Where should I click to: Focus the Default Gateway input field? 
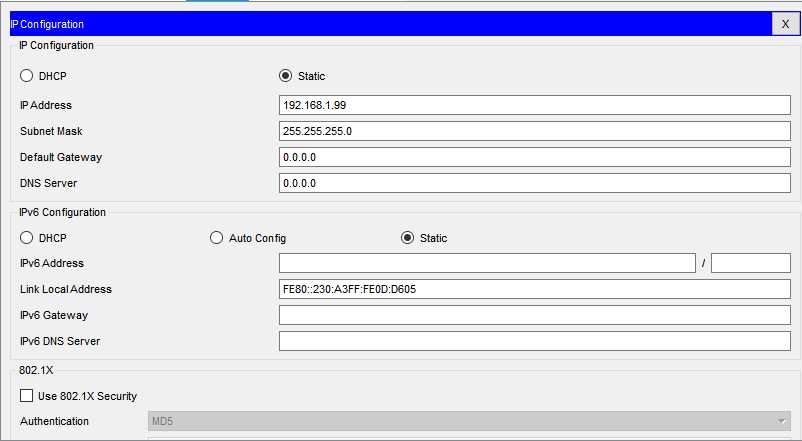coord(534,157)
